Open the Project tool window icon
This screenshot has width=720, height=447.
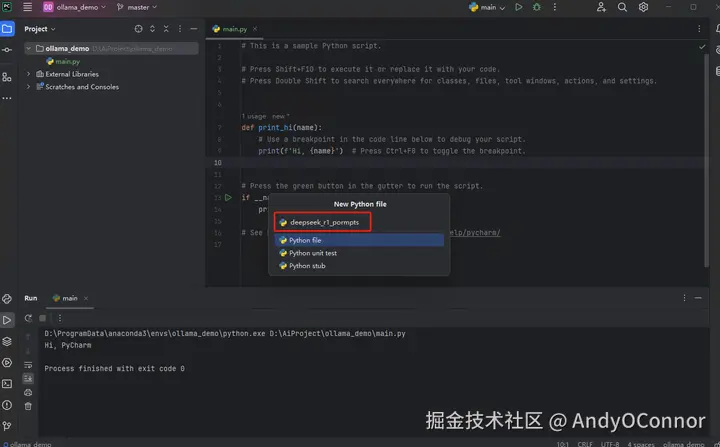click(x=7, y=28)
